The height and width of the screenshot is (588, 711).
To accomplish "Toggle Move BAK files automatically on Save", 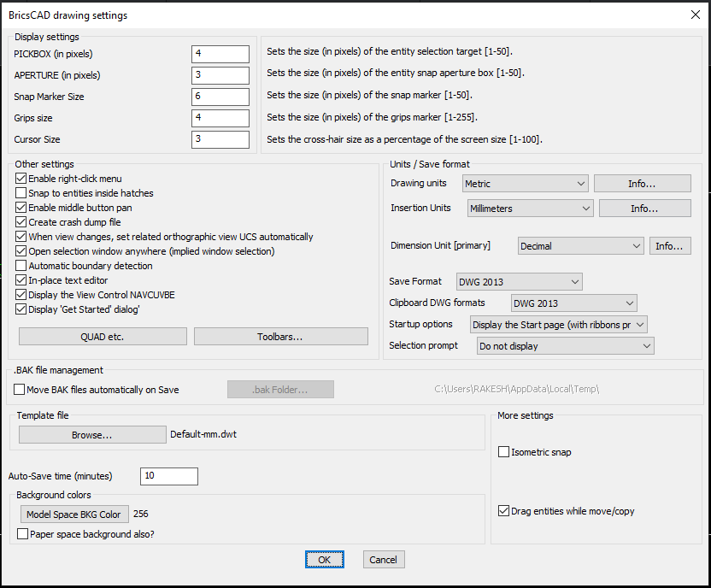I will pyautogui.click(x=20, y=390).
